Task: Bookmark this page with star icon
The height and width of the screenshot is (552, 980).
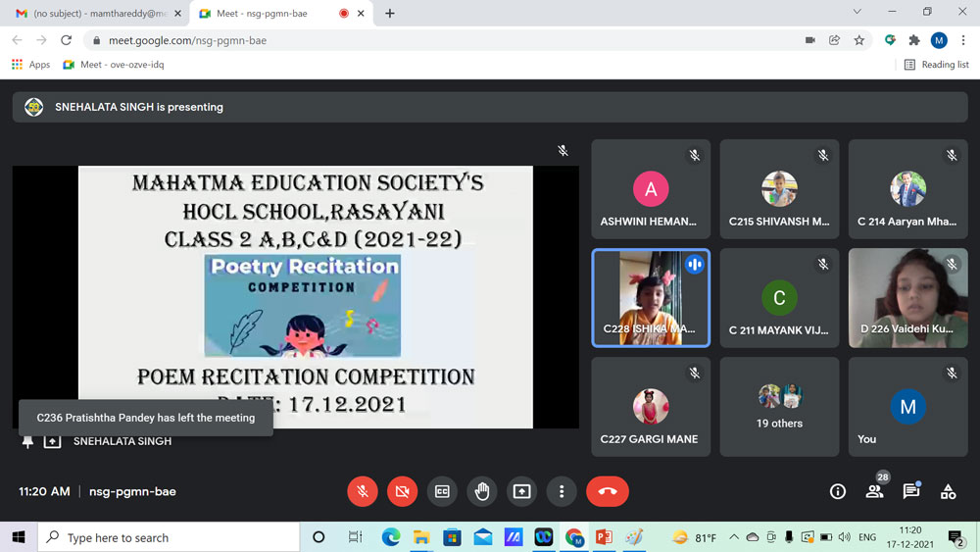Action: coord(859,40)
